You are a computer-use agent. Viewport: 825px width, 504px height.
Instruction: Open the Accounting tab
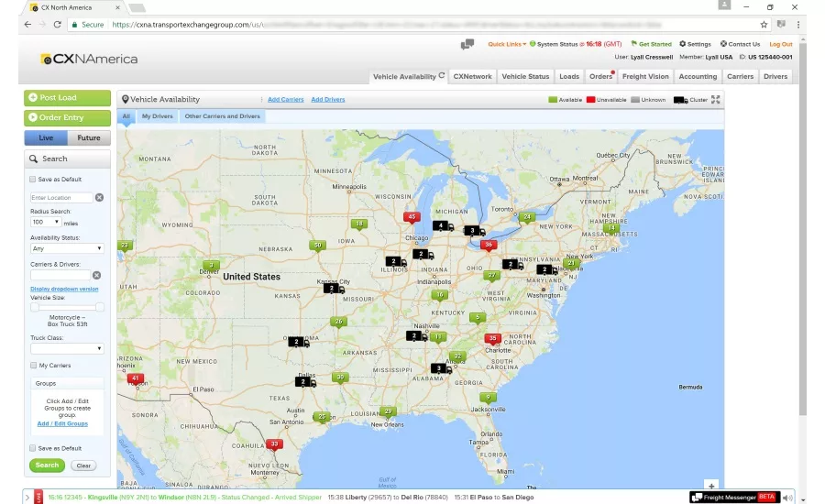point(698,76)
